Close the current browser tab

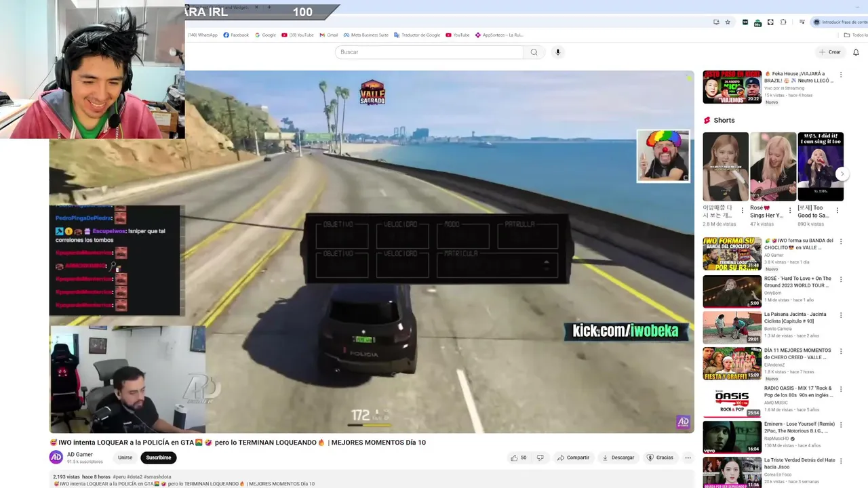[257, 7]
